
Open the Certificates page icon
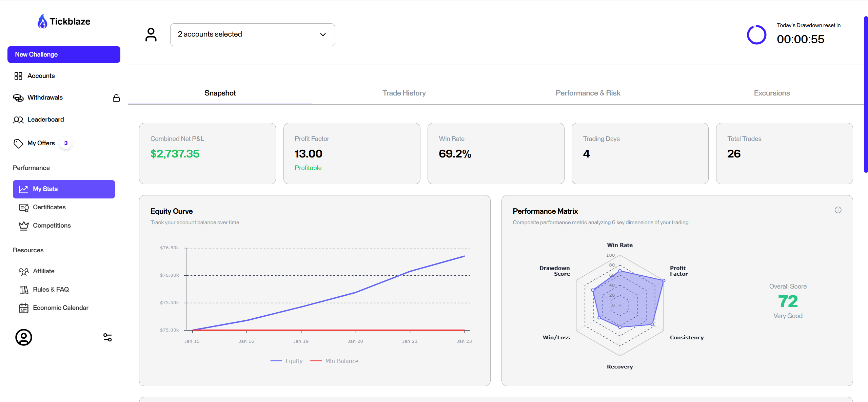[24, 207]
